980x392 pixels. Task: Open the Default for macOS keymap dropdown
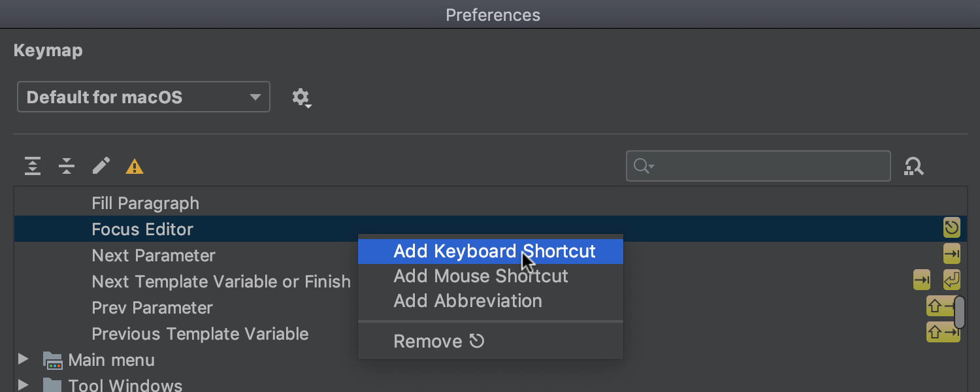[x=143, y=97]
